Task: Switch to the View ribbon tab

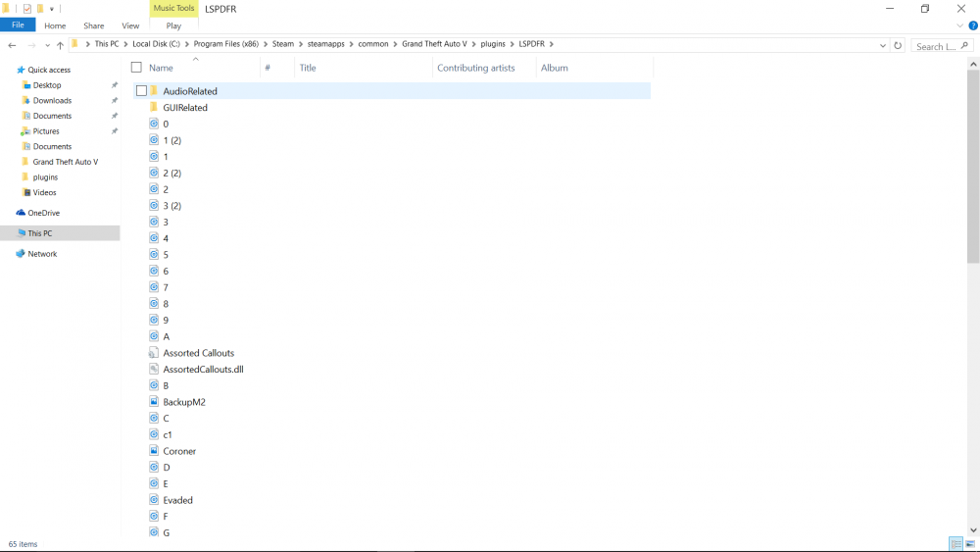Action: point(130,25)
